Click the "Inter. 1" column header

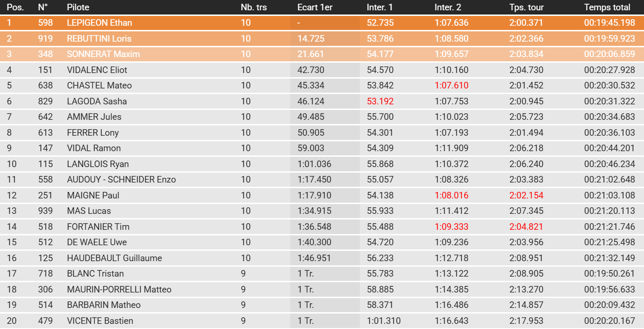(x=380, y=7)
